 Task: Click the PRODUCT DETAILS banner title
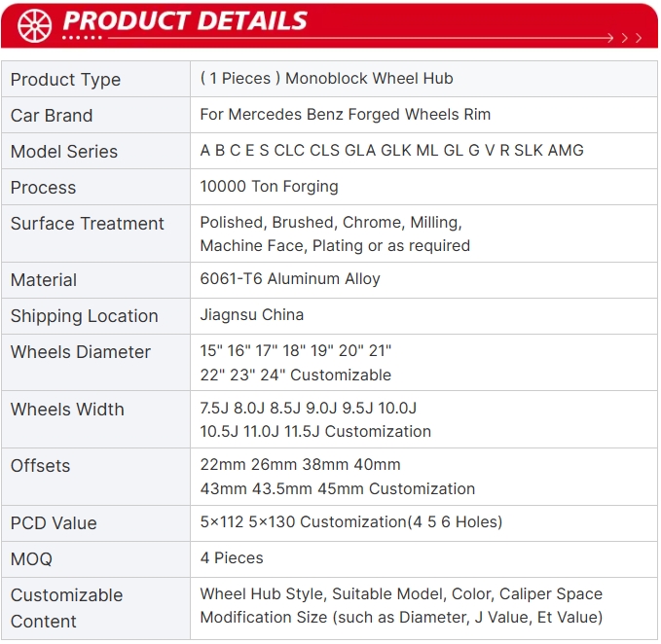coord(185,21)
